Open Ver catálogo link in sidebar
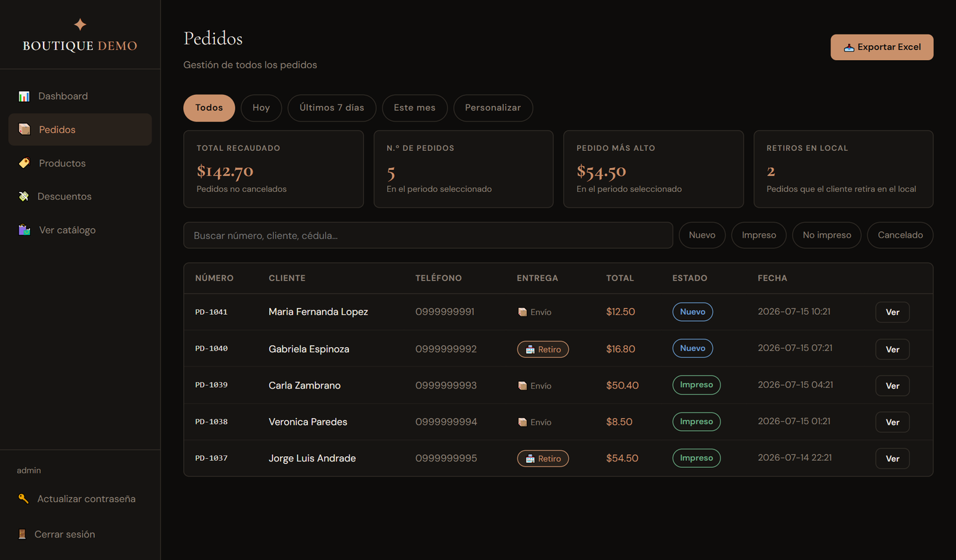Screen dimensions: 956x560 (x=80, y=230)
